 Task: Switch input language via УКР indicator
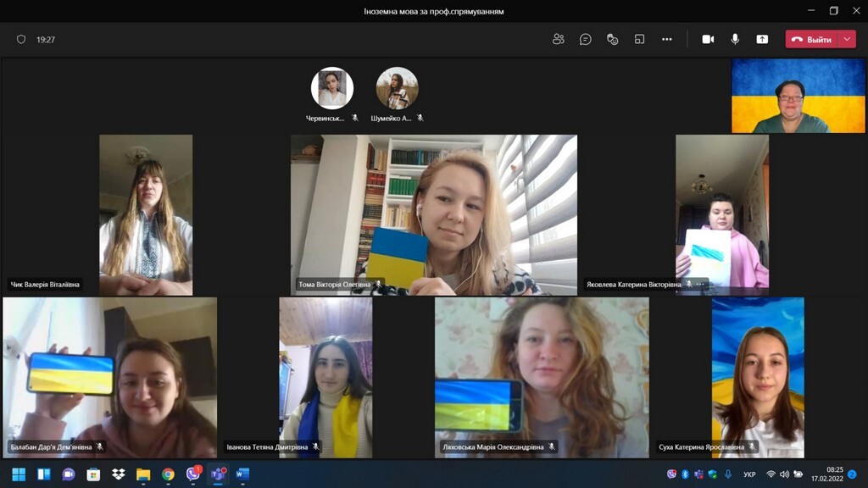click(749, 474)
